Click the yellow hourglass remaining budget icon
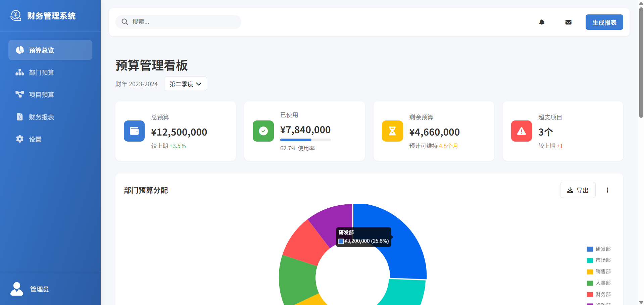The height and width of the screenshot is (305, 644). (x=392, y=131)
